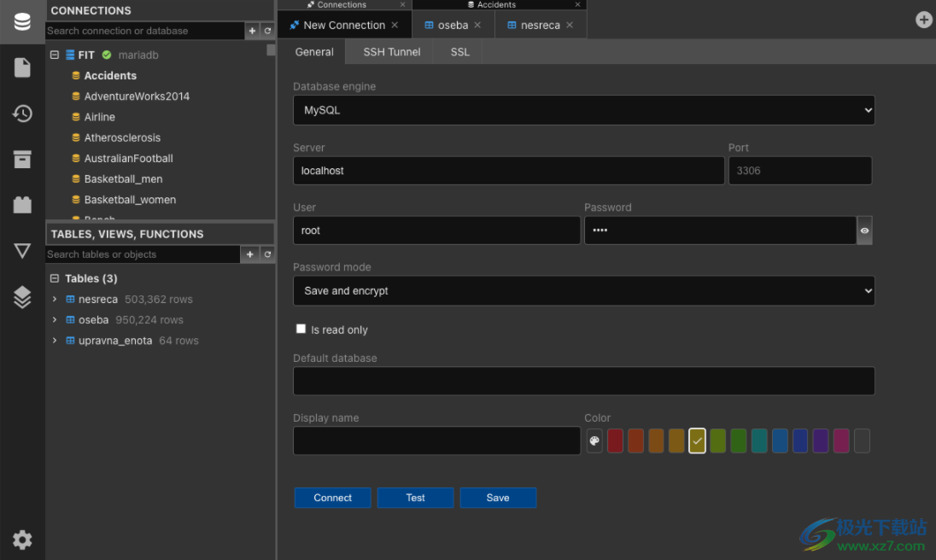Pick the selected yellow checkmarked swatch
The height and width of the screenshot is (560, 936).
point(697,440)
